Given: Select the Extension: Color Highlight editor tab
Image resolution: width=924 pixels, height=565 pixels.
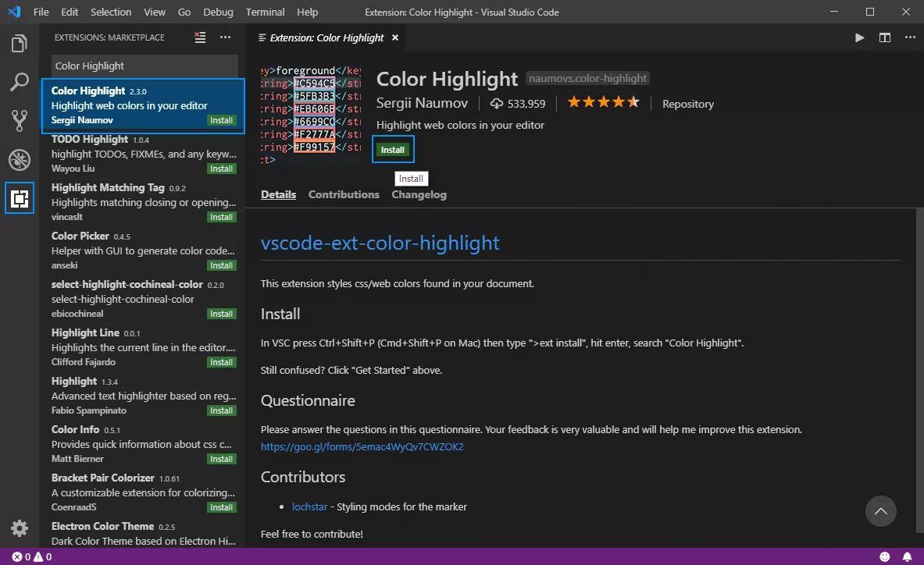Looking at the screenshot, I should tap(326, 37).
